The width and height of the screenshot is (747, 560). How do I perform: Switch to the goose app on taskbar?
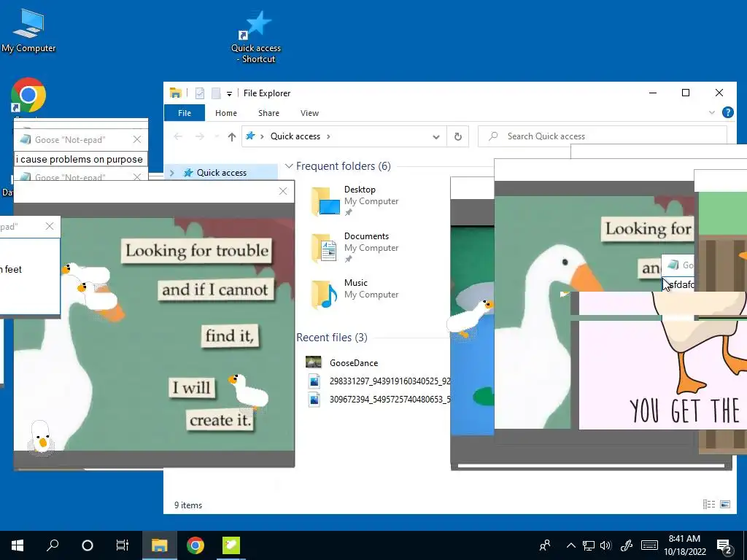tap(231, 545)
